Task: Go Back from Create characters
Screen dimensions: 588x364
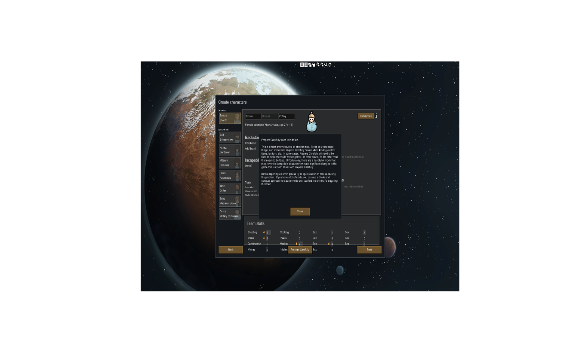Action: (x=231, y=250)
